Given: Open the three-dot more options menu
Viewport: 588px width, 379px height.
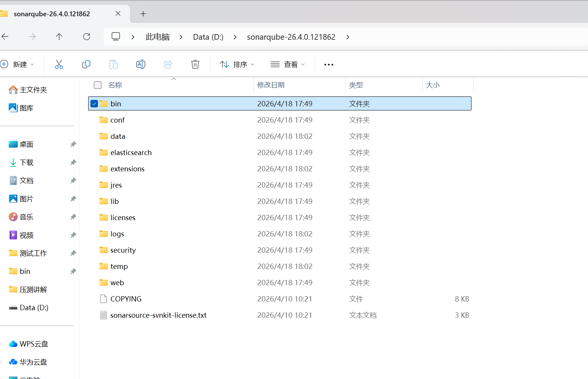Looking at the screenshot, I should (329, 65).
